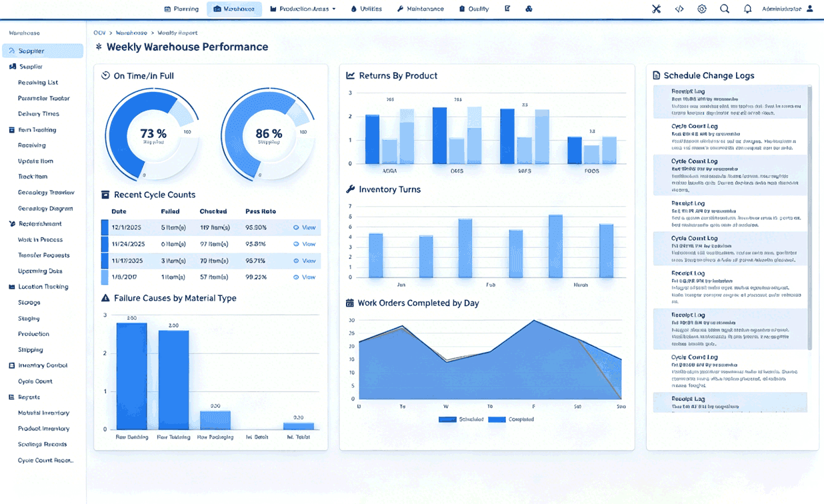Image resolution: width=824 pixels, height=504 pixels.
Task: Select the highlighted Supplier sidebar item
Action: (43, 51)
